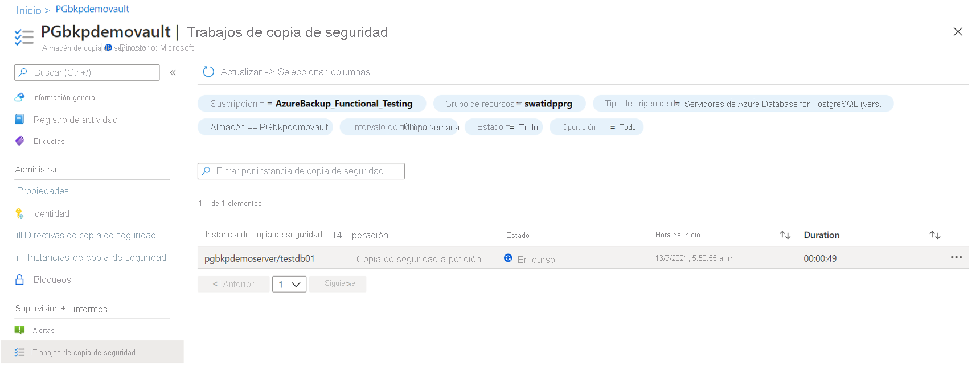Click the Etiquetas purple tag icon
Image resolution: width=980 pixels, height=366 pixels.
[19, 141]
